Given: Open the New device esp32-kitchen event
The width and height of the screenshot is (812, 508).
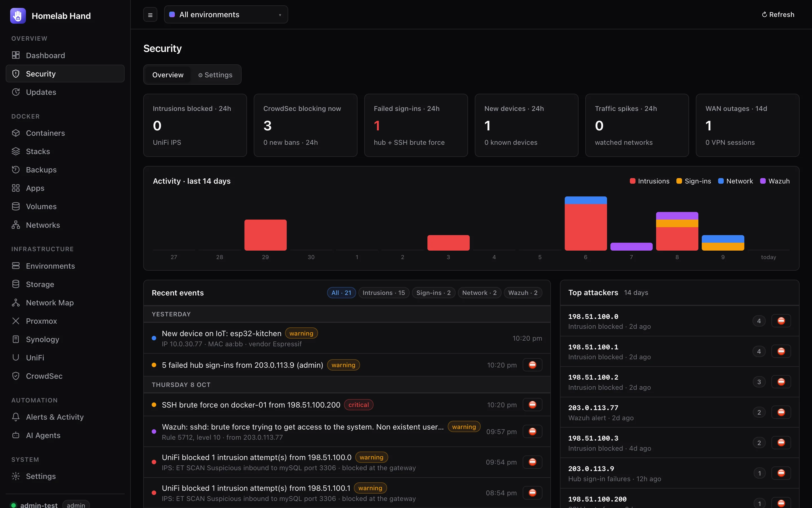Looking at the screenshot, I should [x=347, y=338].
